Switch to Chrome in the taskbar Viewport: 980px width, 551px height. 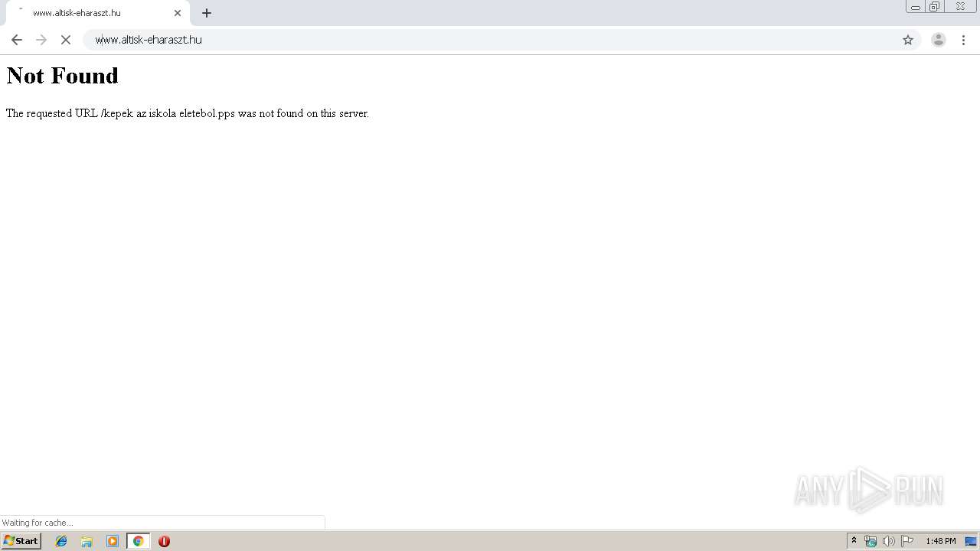[x=138, y=541]
